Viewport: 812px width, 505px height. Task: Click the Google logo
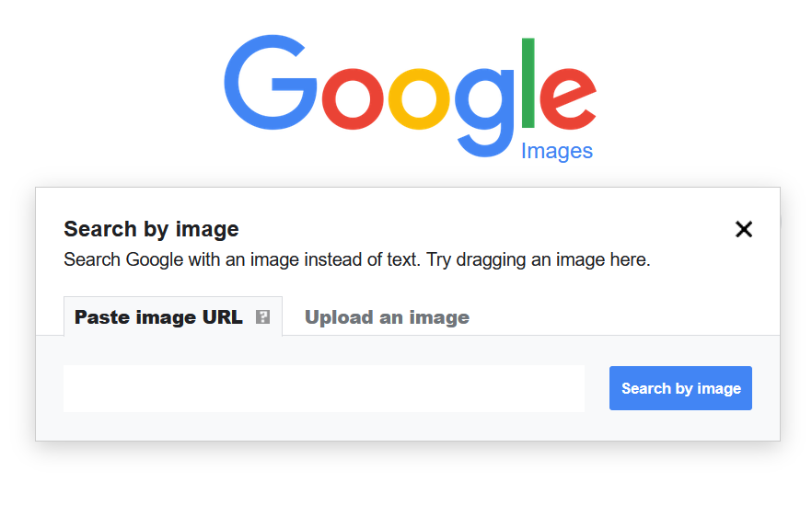[x=410, y=92]
